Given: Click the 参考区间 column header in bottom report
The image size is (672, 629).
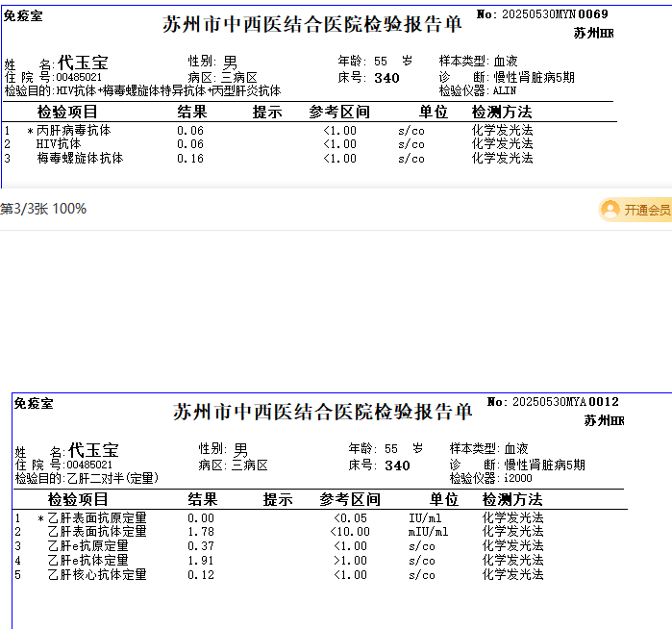Looking at the screenshot, I should point(350,499).
